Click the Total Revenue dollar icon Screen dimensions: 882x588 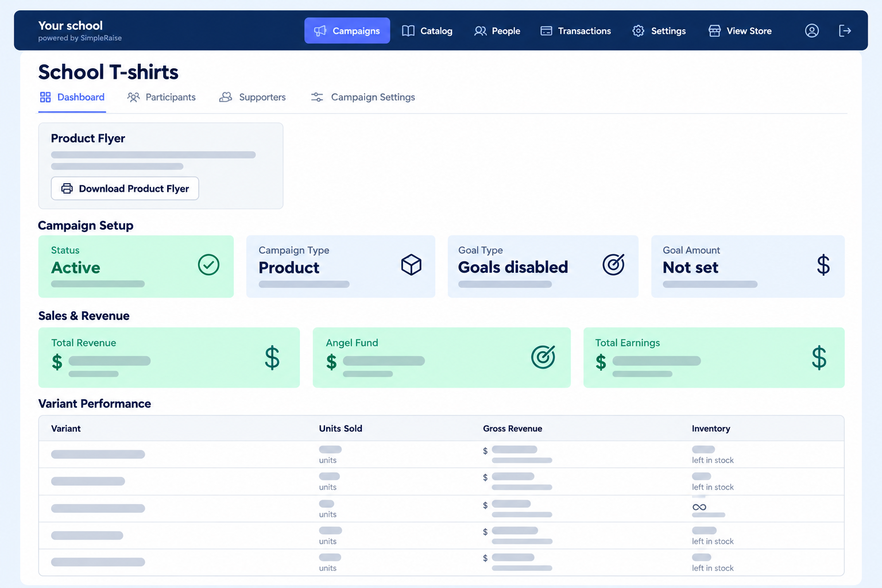pyautogui.click(x=272, y=358)
